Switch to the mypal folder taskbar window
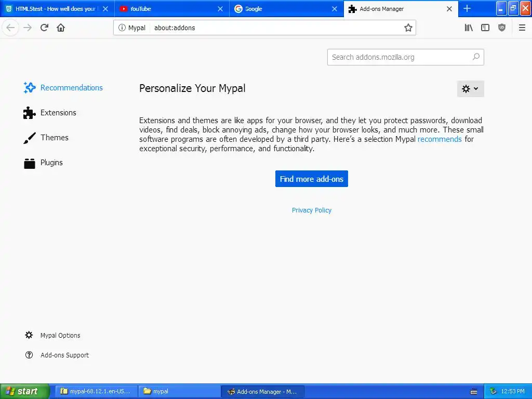Viewport: 532px width, 399px height. (179, 391)
